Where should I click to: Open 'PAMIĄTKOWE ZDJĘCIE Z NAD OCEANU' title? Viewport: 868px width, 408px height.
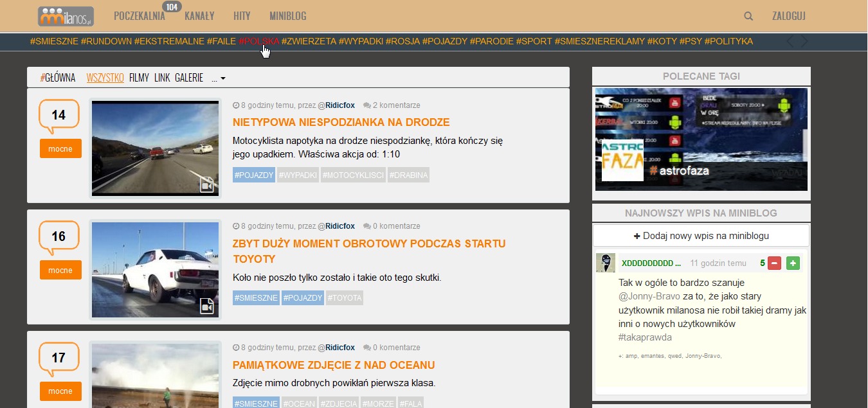tap(334, 365)
